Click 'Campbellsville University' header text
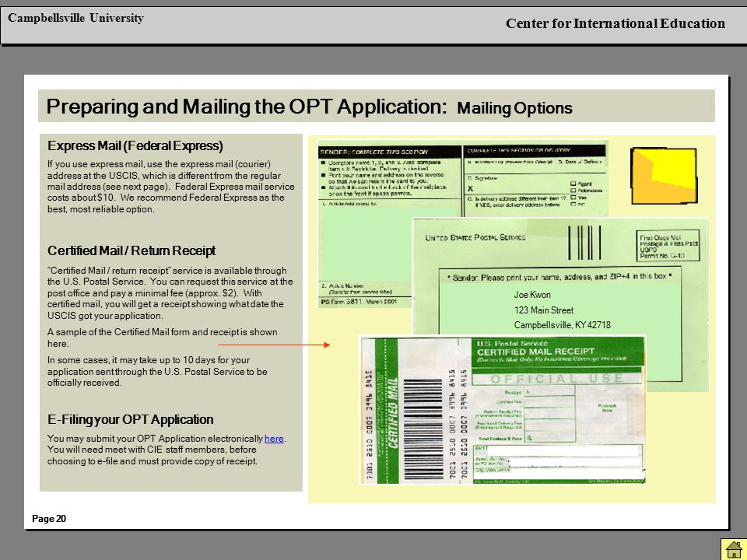747x560 pixels. point(75,18)
